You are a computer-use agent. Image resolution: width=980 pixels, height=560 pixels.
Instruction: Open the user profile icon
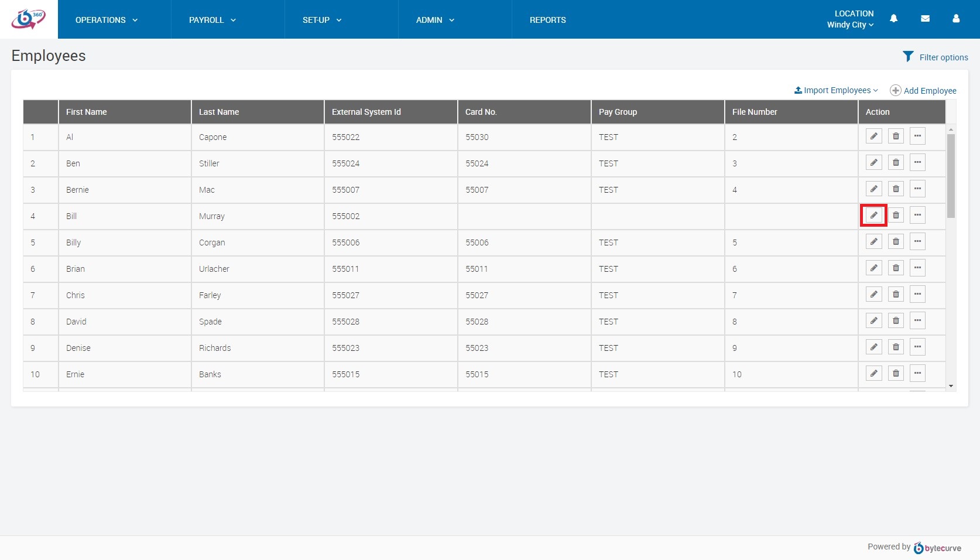(956, 19)
